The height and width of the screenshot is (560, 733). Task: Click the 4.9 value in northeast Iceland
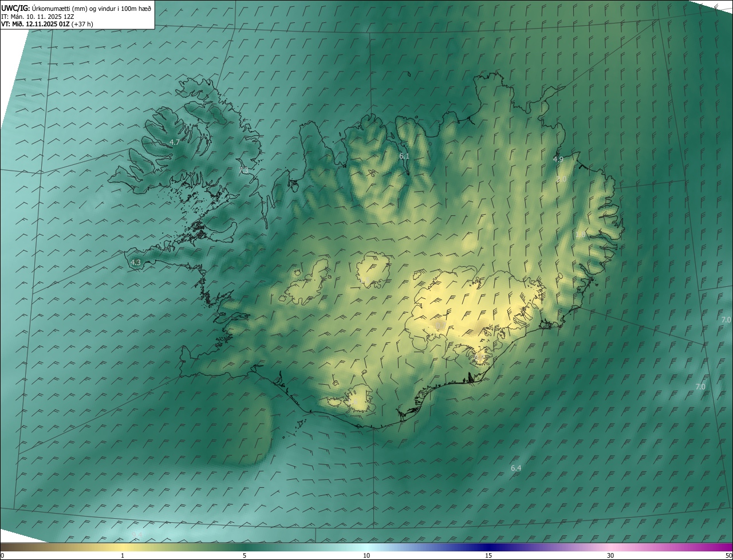coord(558,159)
